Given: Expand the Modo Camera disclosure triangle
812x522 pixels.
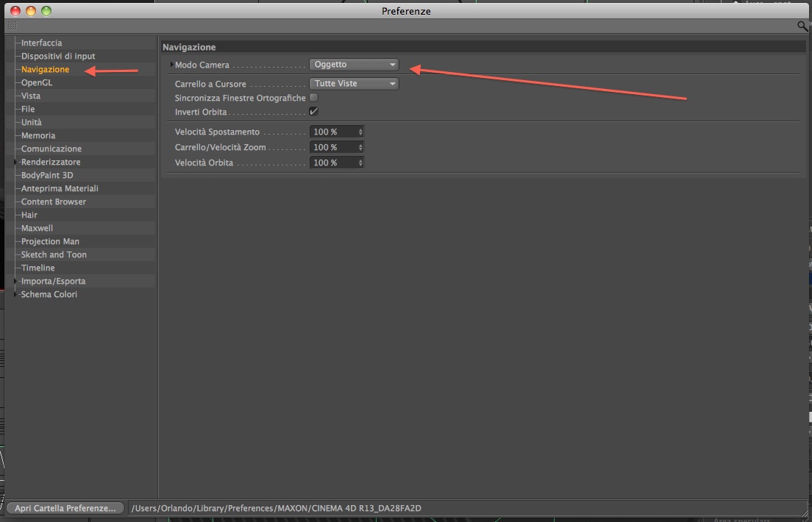Looking at the screenshot, I should point(172,65).
